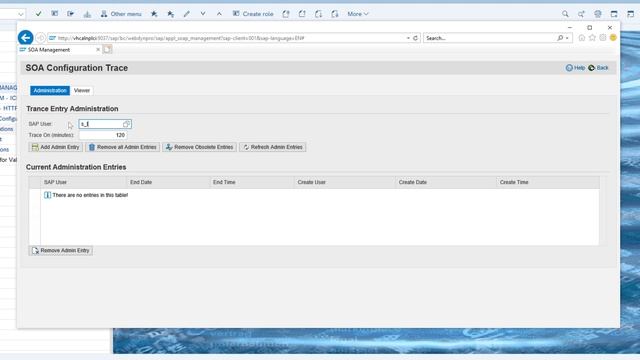Click Create role in SAP toolbar
The height and width of the screenshot is (360, 640).
point(253,14)
